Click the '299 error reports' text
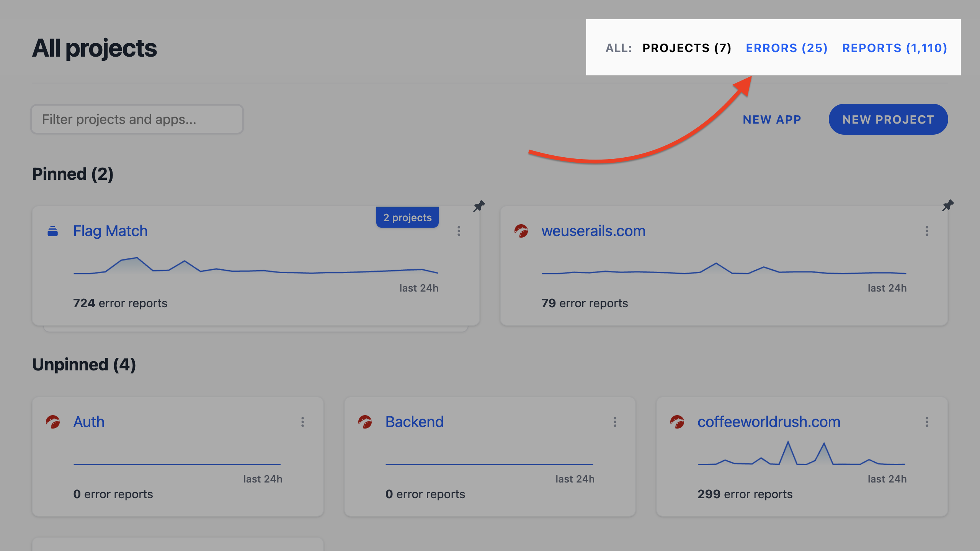This screenshot has width=980, height=551. (x=745, y=494)
